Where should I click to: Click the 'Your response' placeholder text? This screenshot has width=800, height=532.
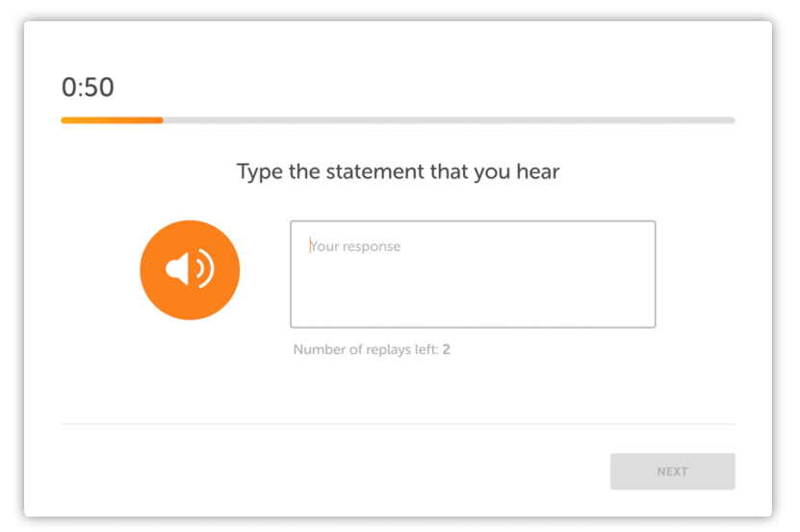[355, 246]
